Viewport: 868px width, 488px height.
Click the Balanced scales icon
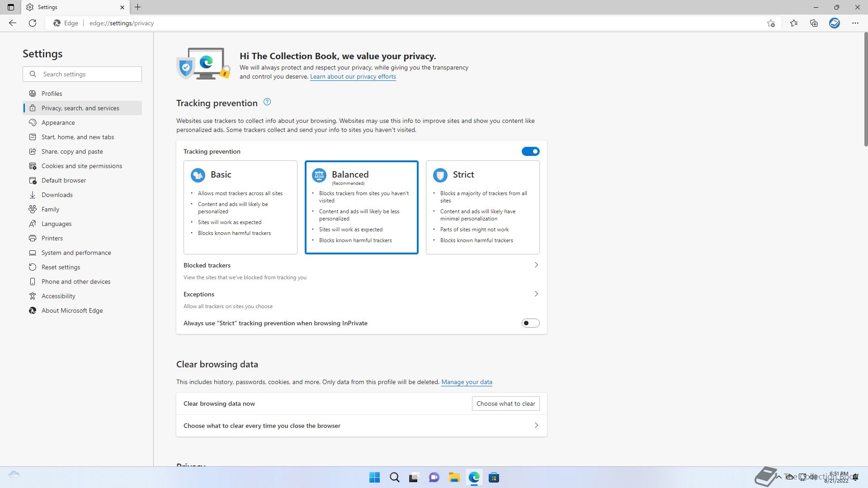[x=319, y=175]
